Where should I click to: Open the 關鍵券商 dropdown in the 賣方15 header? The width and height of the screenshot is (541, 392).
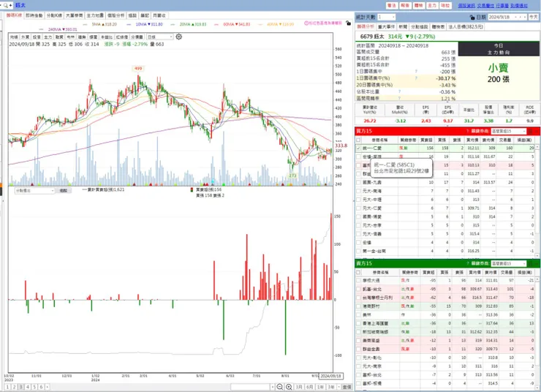[508, 263]
